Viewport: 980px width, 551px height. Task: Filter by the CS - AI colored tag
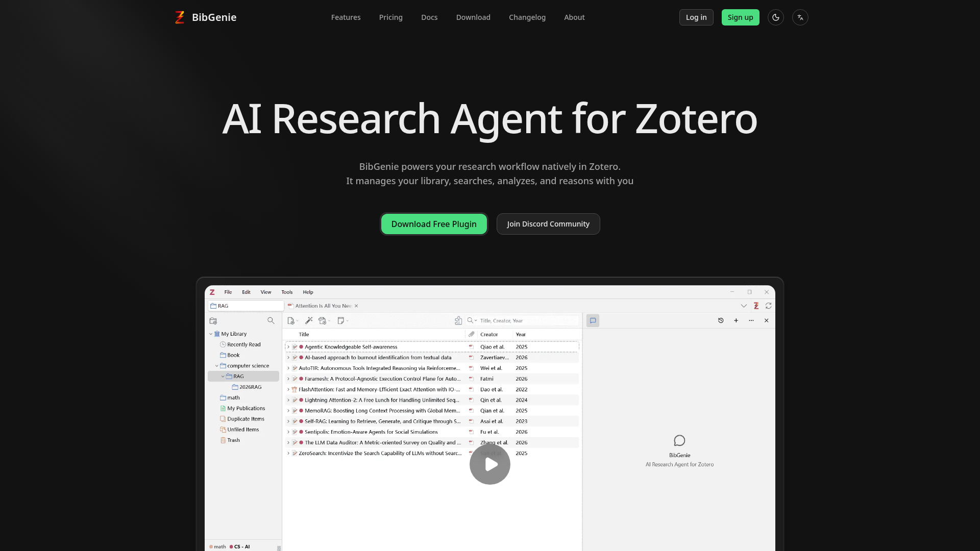240,547
